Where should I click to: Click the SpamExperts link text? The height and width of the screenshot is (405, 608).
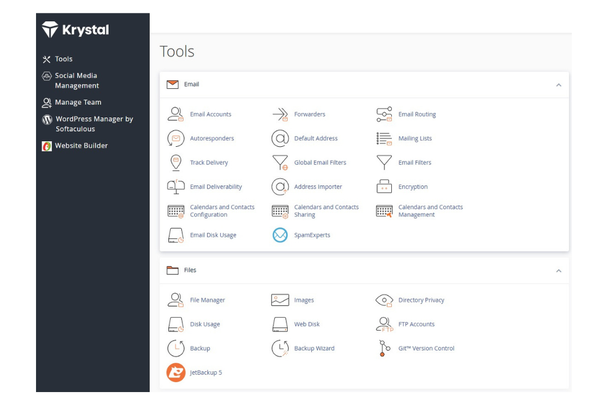[x=312, y=235]
